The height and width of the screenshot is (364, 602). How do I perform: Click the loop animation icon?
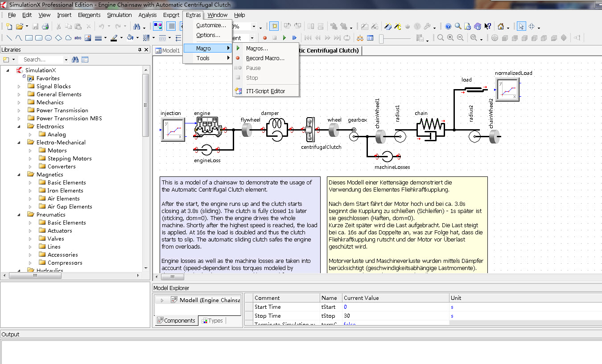click(346, 38)
